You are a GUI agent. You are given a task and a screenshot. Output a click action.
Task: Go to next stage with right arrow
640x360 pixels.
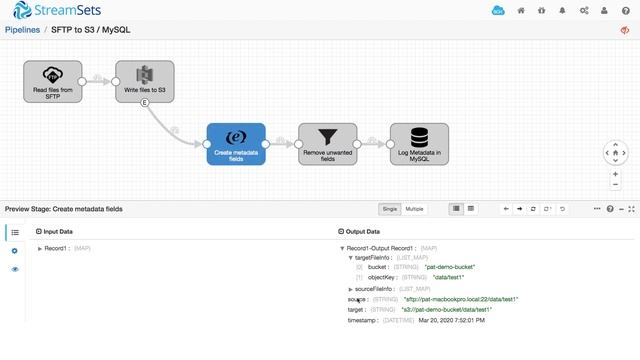(x=520, y=209)
